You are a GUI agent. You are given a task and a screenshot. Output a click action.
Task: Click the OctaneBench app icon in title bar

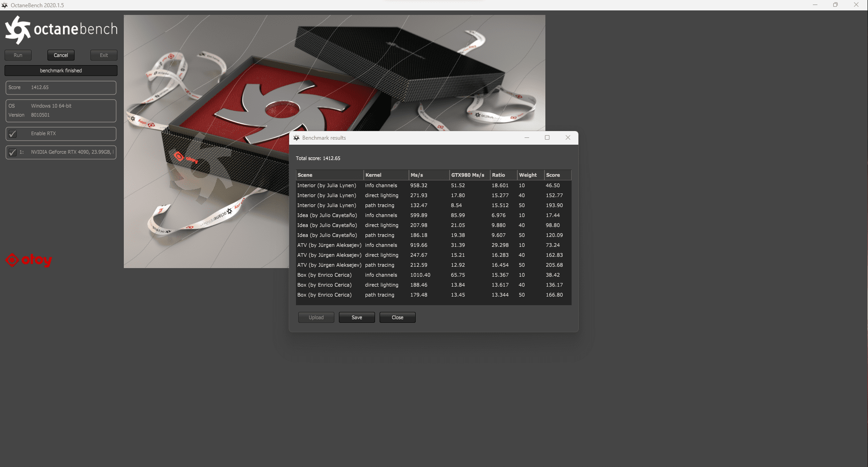click(5, 5)
